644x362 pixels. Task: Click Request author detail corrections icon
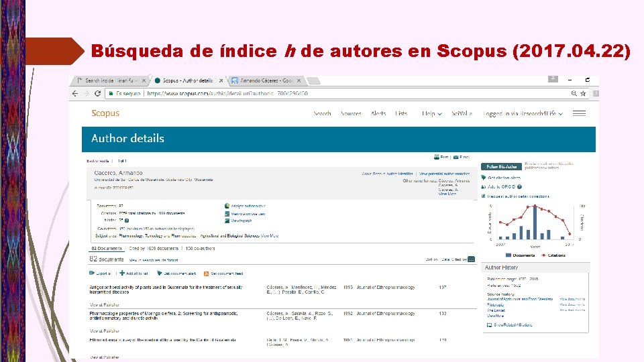click(x=484, y=196)
